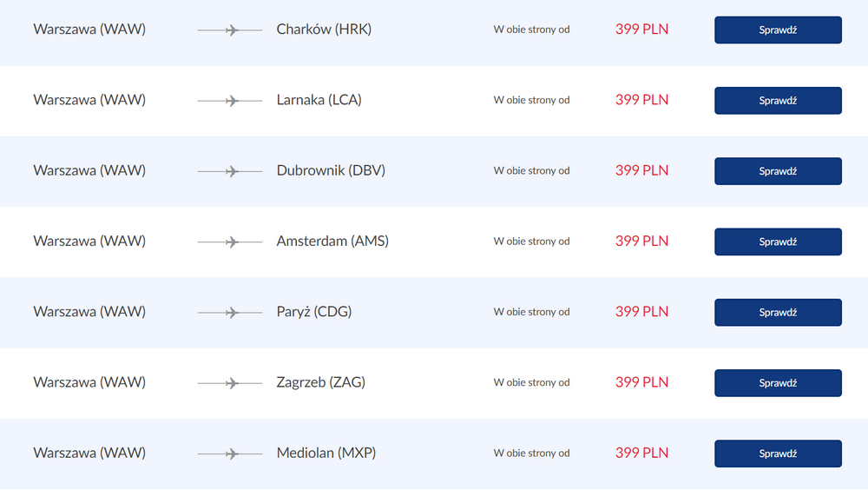
Task: Click the 399 PLN price for Dubrownik
Action: (641, 170)
